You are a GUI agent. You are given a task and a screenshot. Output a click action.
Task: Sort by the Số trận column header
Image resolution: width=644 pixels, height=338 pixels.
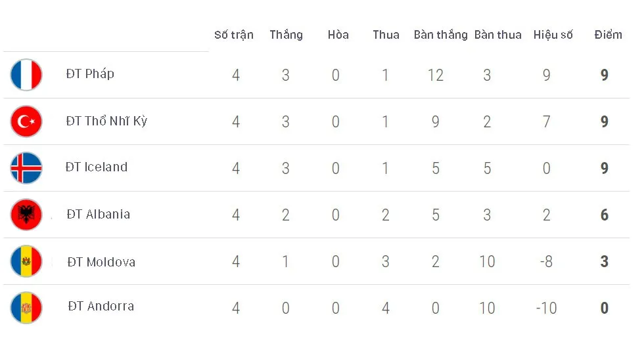pyautogui.click(x=234, y=35)
